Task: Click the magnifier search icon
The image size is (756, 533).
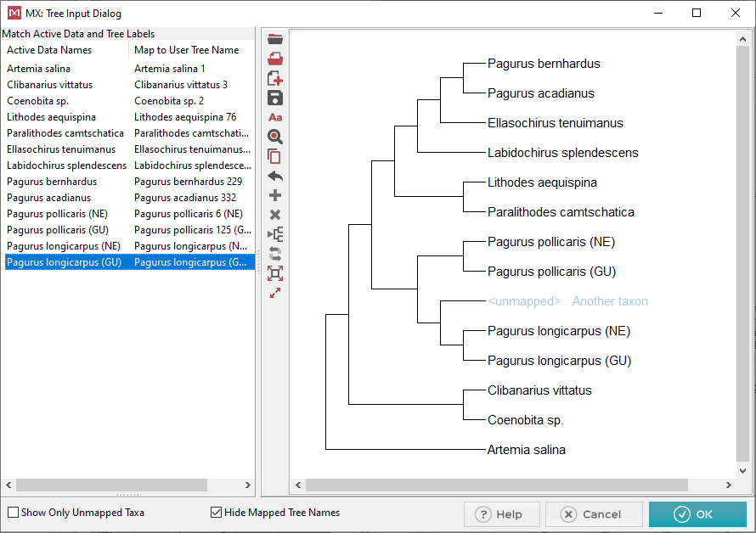Action: tap(274, 137)
